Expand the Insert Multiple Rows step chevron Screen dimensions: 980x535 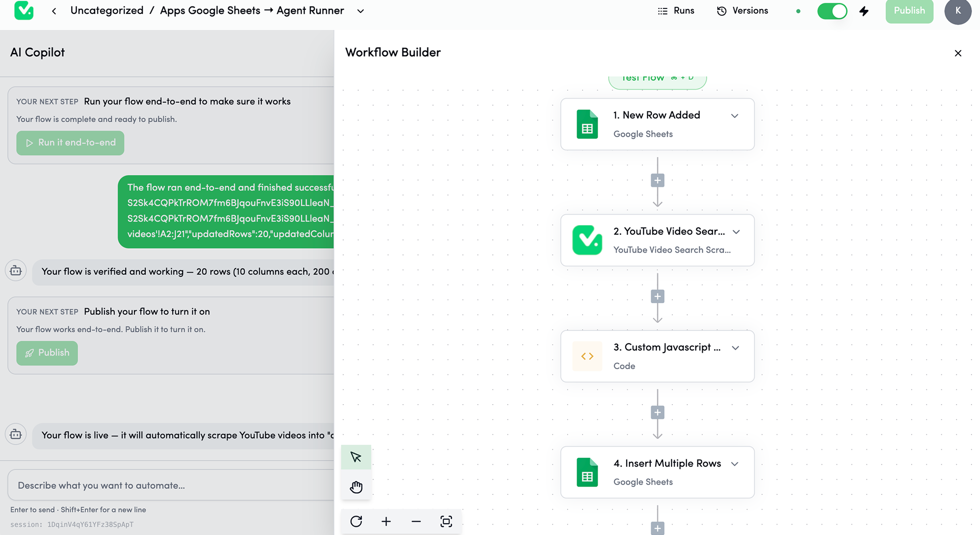pyautogui.click(x=735, y=464)
